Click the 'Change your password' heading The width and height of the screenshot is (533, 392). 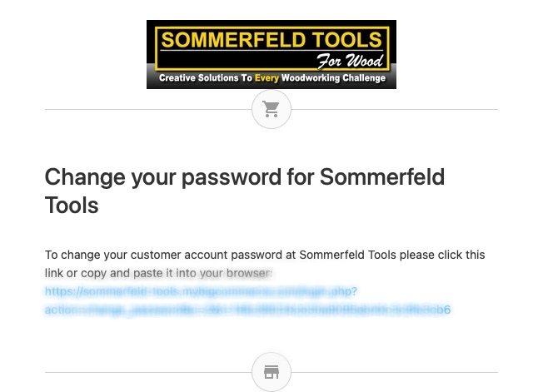[x=245, y=191]
